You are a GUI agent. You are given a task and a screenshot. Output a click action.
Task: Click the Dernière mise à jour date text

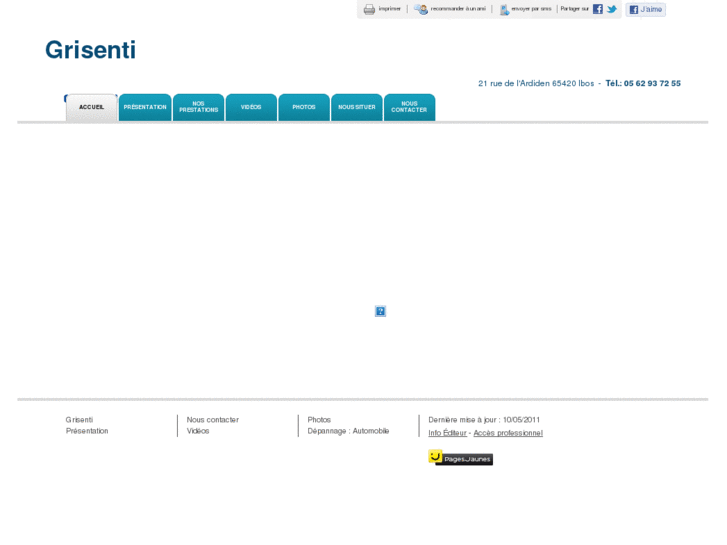coord(484,420)
